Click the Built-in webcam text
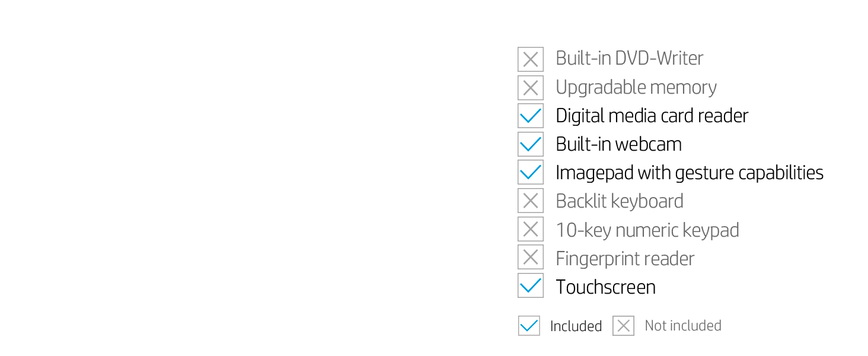Image resolution: width=868 pixels, height=356 pixels. click(x=618, y=144)
